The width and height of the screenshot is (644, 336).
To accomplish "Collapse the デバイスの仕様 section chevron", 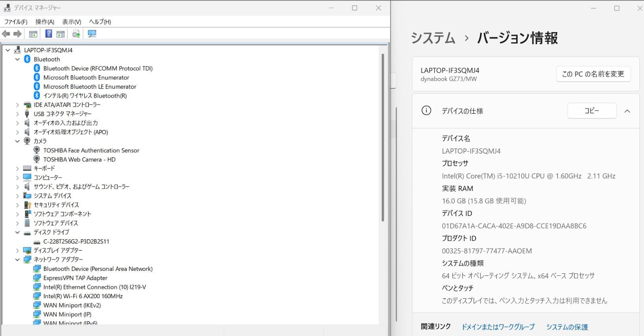I will pos(627,111).
